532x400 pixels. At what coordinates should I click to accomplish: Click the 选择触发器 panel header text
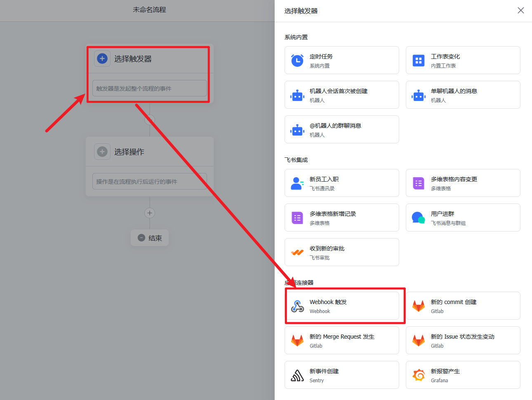tap(301, 11)
